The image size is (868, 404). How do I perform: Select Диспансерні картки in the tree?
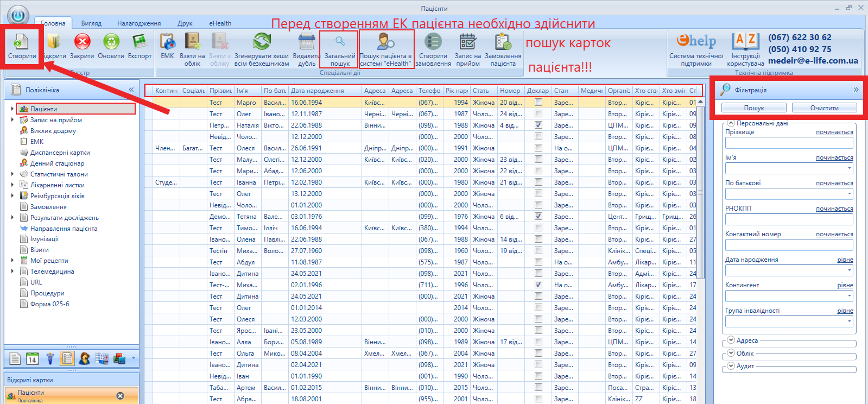click(x=60, y=153)
